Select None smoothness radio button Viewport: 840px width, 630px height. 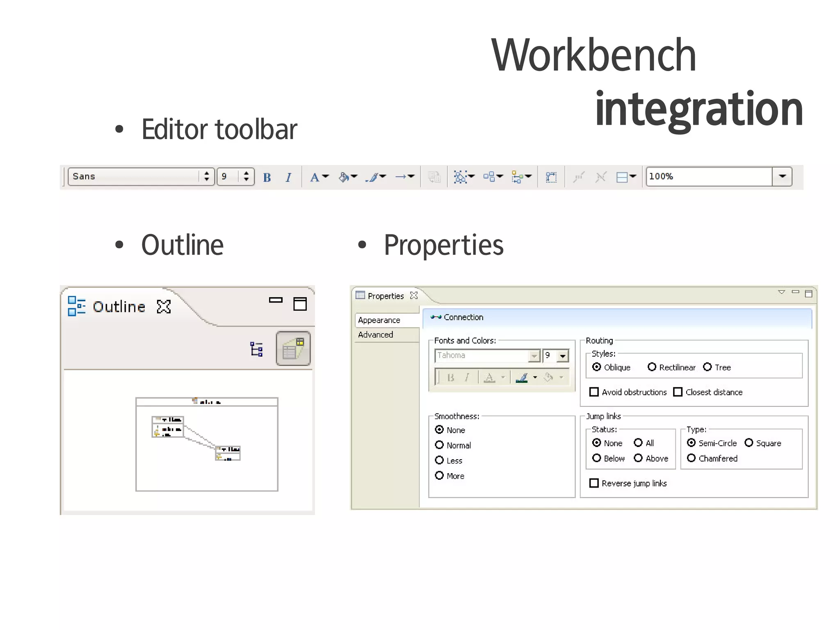pos(439,429)
